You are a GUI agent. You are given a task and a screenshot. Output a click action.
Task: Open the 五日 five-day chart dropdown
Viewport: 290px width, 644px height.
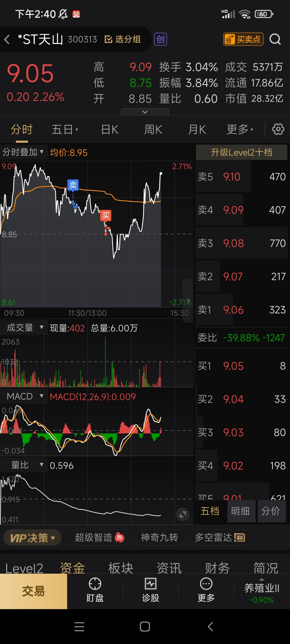[x=65, y=130]
